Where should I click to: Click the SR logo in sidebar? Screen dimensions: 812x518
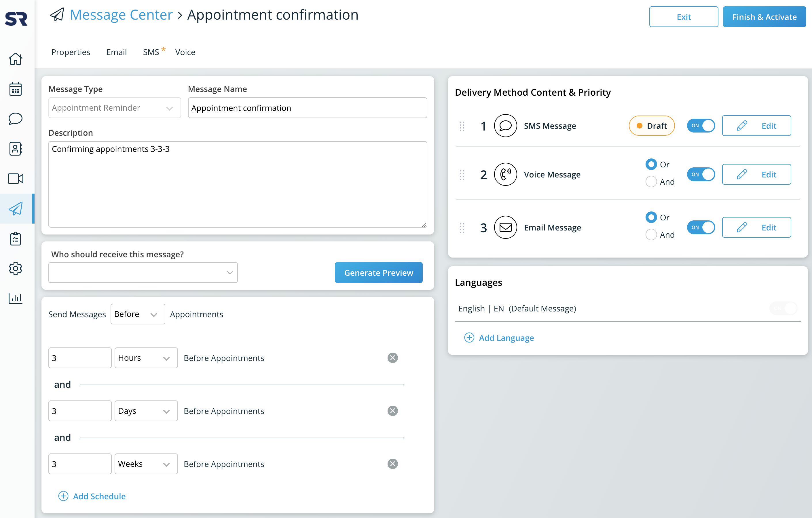tap(16, 18)
